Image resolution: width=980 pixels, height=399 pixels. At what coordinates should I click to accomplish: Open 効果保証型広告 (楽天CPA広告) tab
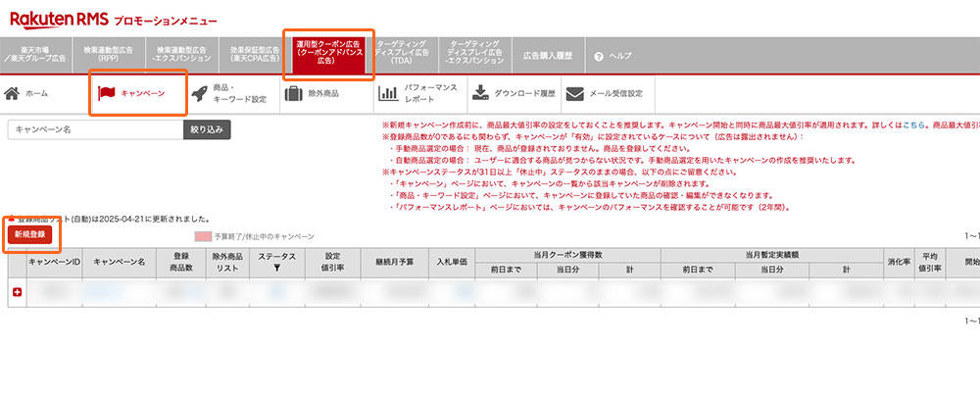[255, 55]
